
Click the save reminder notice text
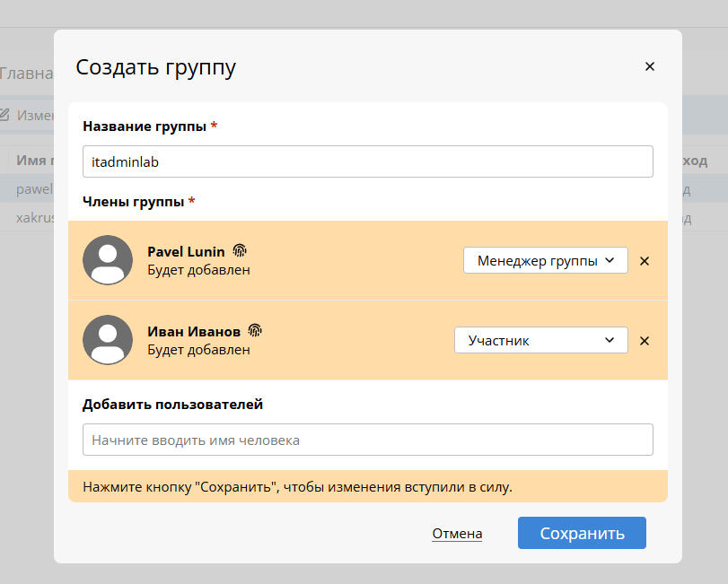coord(298,486)
